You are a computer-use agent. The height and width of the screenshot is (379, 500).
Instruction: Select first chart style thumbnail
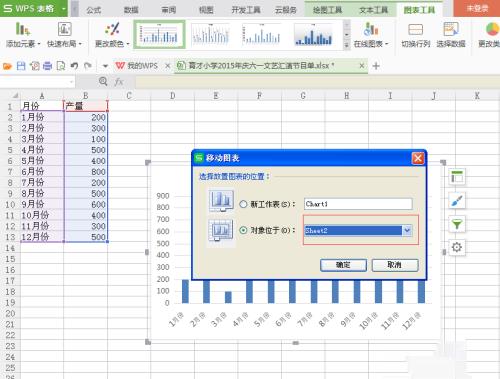click(159, 35)
